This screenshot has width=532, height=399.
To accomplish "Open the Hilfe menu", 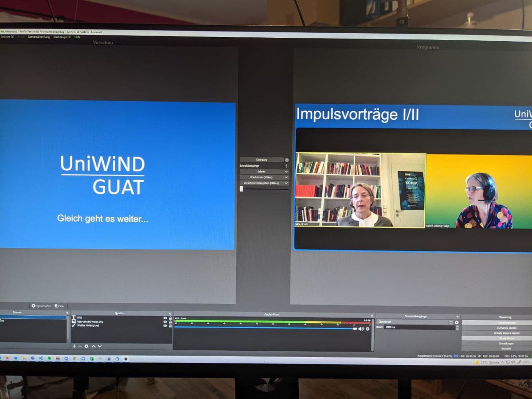I will (x=78, y=37).
